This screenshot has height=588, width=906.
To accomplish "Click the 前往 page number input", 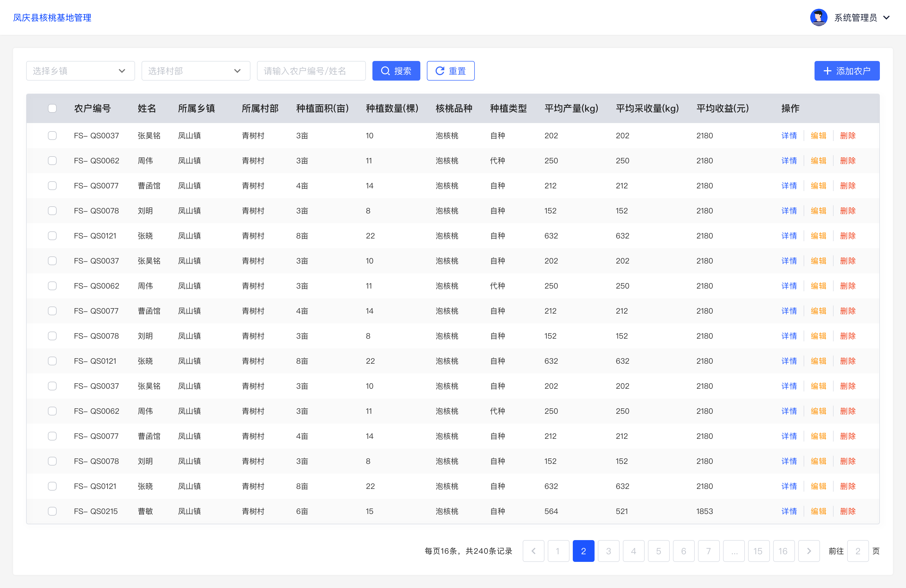I will (x=858, y=551).
